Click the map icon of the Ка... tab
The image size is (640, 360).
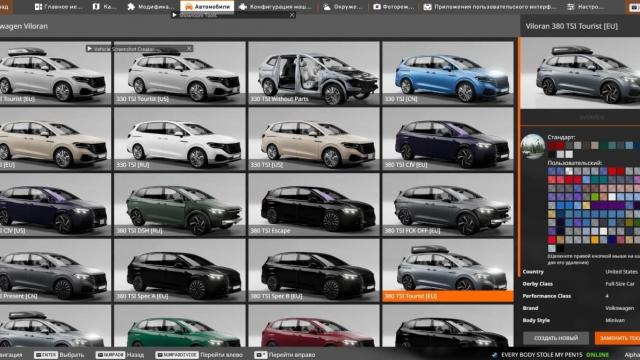click(x=96, y=7)
